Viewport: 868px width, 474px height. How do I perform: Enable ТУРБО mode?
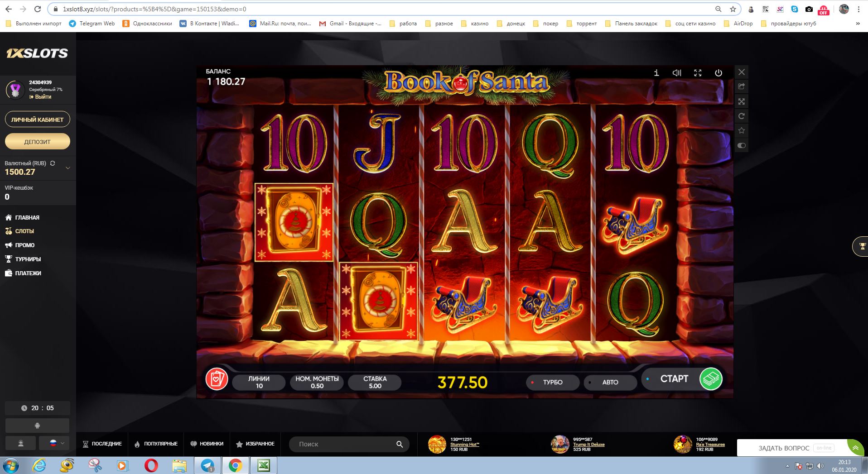point(552,383)
